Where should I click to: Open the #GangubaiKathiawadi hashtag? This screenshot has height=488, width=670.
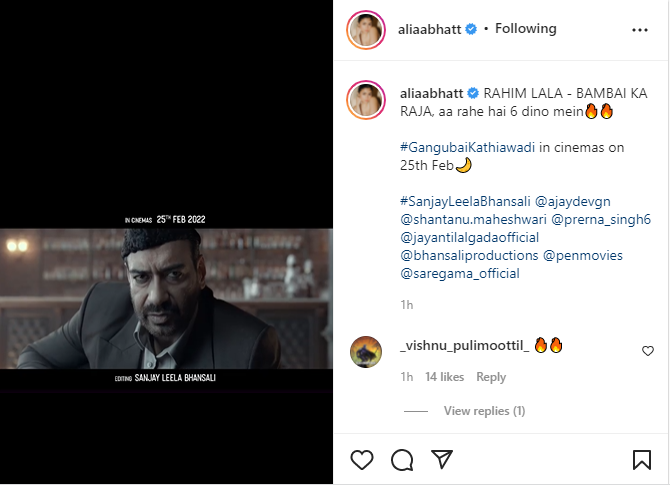click(x=467, y=147)
